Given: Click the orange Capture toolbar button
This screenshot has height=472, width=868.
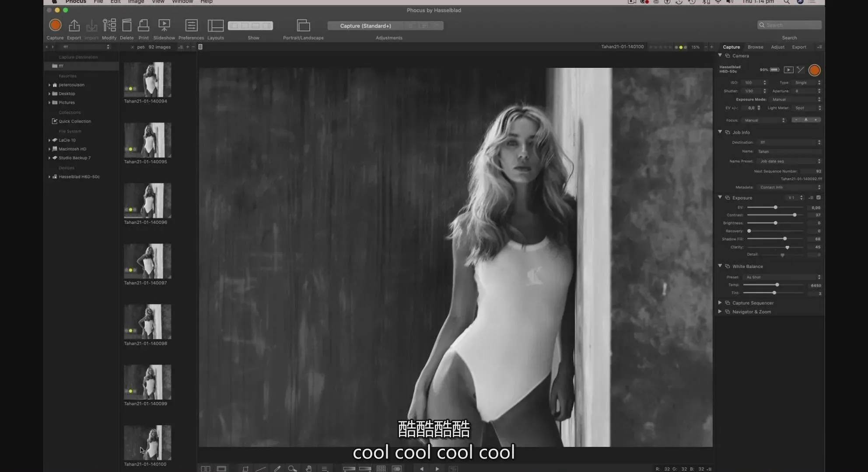Looking at the screenshot, I should point(55,25).
